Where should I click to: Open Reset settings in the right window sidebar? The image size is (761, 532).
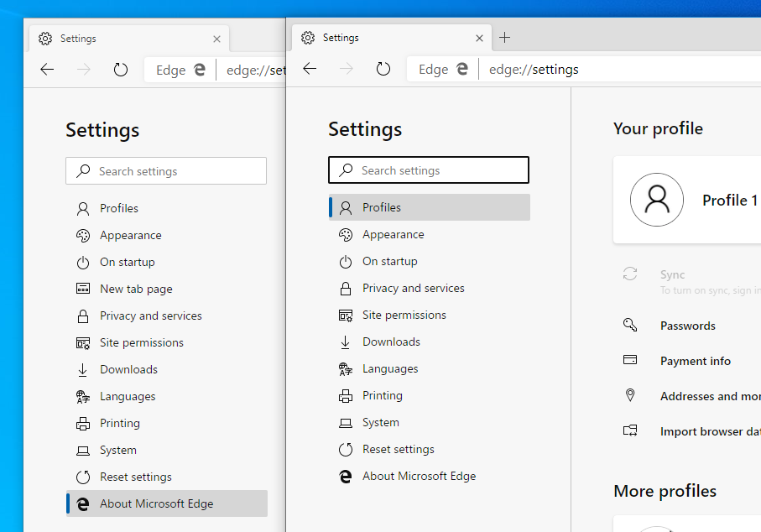coord(429,450)
